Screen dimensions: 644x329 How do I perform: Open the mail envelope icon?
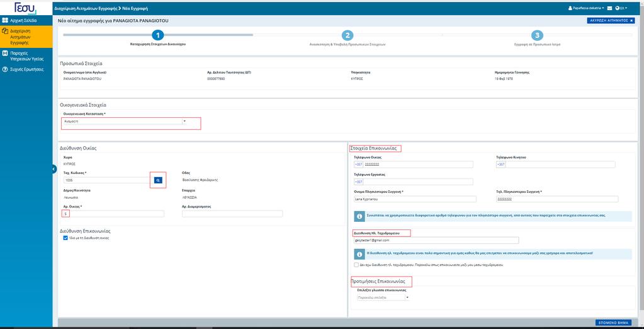(x=609, y=8)
